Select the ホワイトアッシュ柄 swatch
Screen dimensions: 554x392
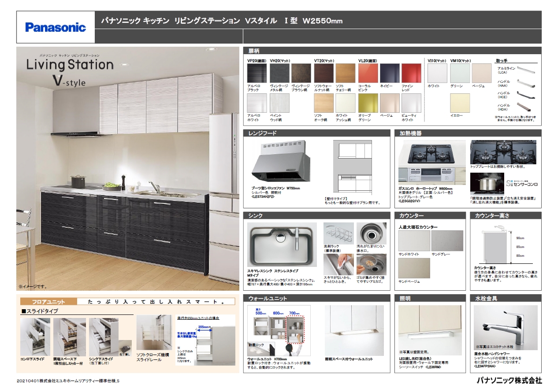pyautogui.click(x=345, y=103)
